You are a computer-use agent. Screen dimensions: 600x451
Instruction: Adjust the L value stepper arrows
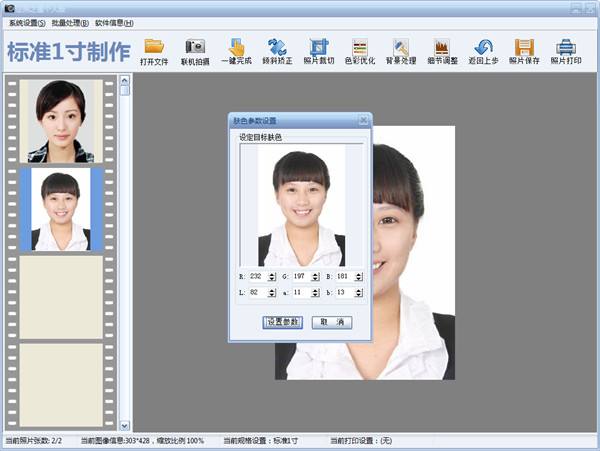point(272,293)
